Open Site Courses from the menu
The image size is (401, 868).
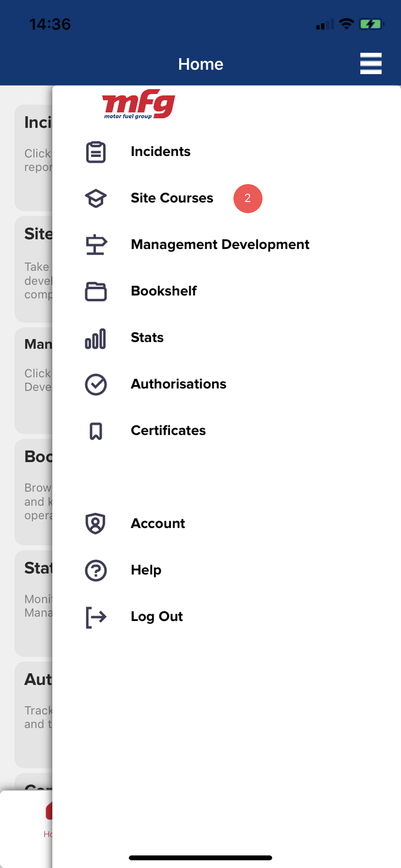[172, 198]
